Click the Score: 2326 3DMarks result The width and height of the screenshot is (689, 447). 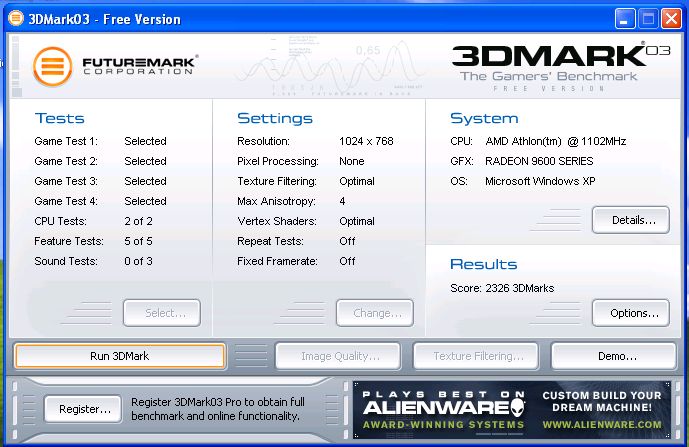502,288
